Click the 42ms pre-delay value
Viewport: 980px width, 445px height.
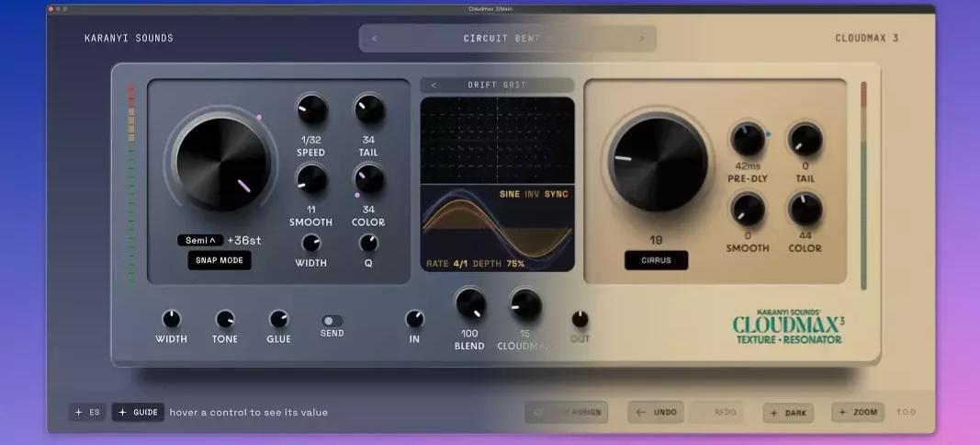[748, 166]
